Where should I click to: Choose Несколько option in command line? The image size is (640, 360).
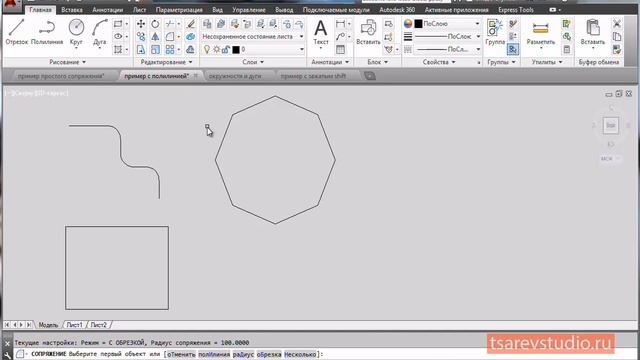point(300,354)
